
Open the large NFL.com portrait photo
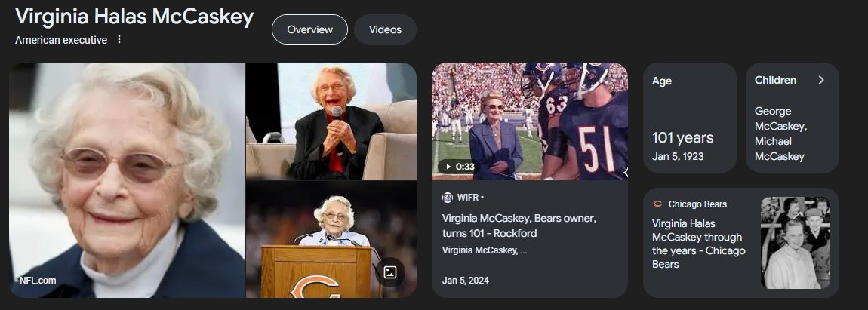127,180
